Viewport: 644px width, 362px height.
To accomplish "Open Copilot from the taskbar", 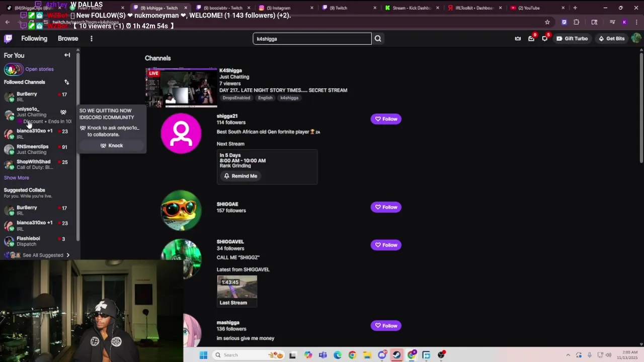I will [x=308, y=355].
